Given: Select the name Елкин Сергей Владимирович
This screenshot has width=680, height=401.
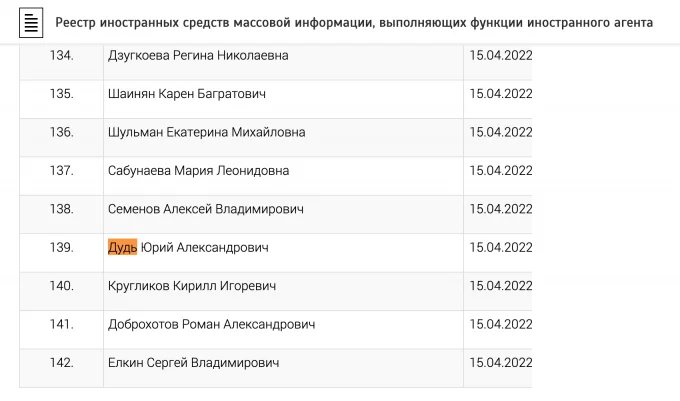Looking at the screenshot, I should coord(193,362).
